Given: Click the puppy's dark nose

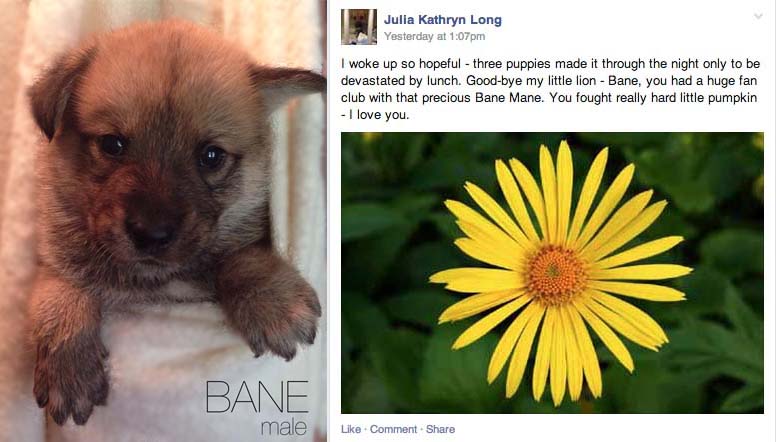Looking at the screenshot, I should [x=151, y=232].
